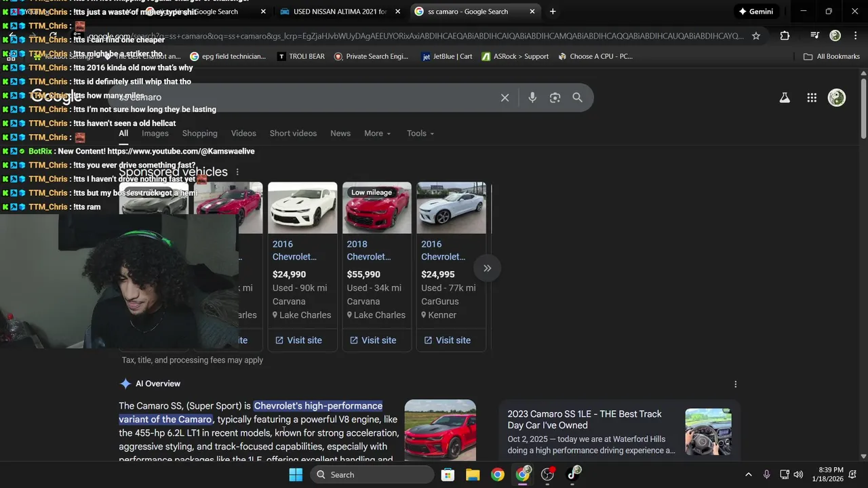
Task: Click Visit site for the CarGurus Kenner listing
Action: click(x=447, y=340)
